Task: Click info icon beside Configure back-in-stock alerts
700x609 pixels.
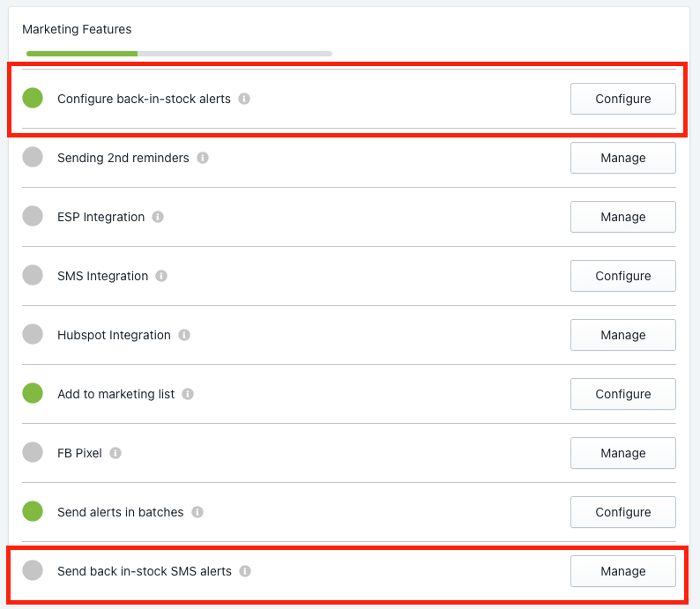Action: pos(243,99)
